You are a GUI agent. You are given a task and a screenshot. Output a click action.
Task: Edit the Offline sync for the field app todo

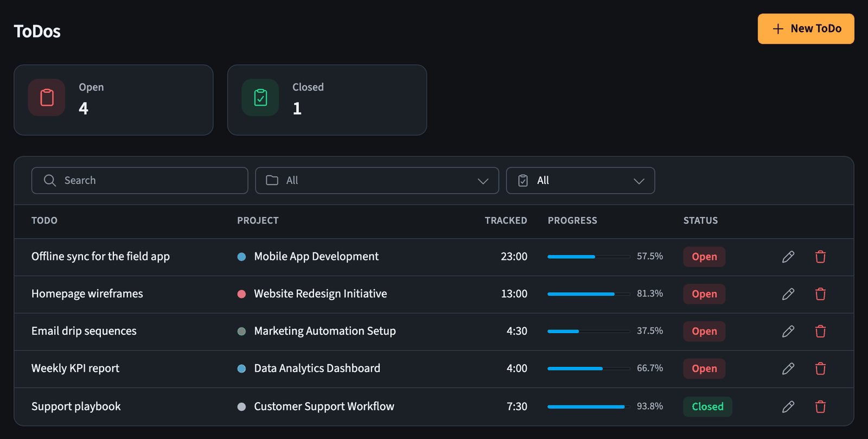tap(788, 257)
